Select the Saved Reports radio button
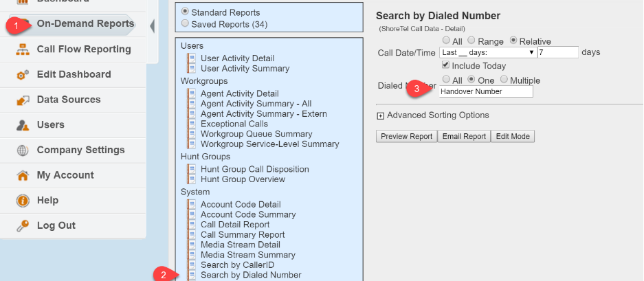The width and height of the screenshot is (644, 281). (185, 23)
